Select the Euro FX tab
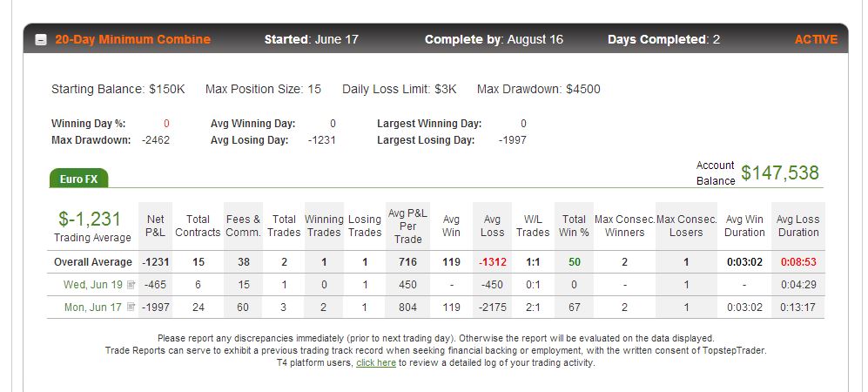Viewport: 868px width, 392px height. click(78, 179)
